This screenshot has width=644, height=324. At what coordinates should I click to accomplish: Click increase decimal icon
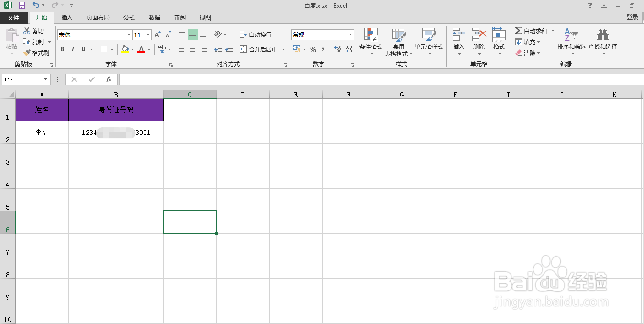tap(338, 49)
